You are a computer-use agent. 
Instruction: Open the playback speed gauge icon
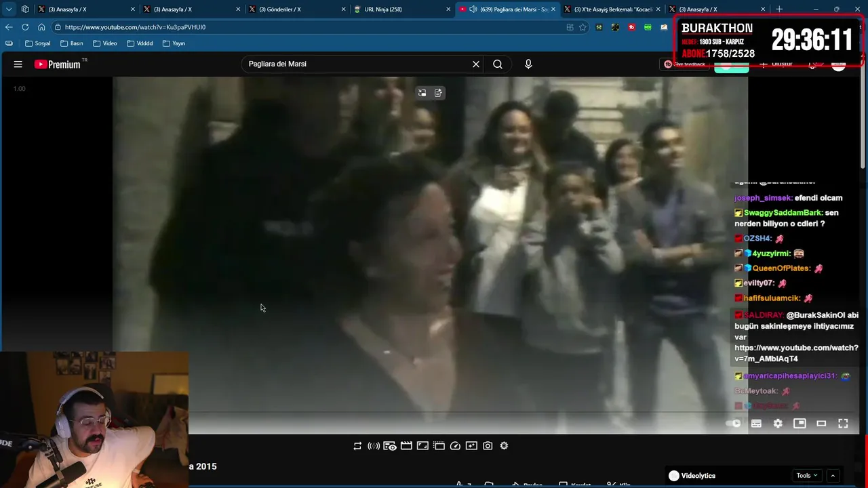(x=455, y=446)
